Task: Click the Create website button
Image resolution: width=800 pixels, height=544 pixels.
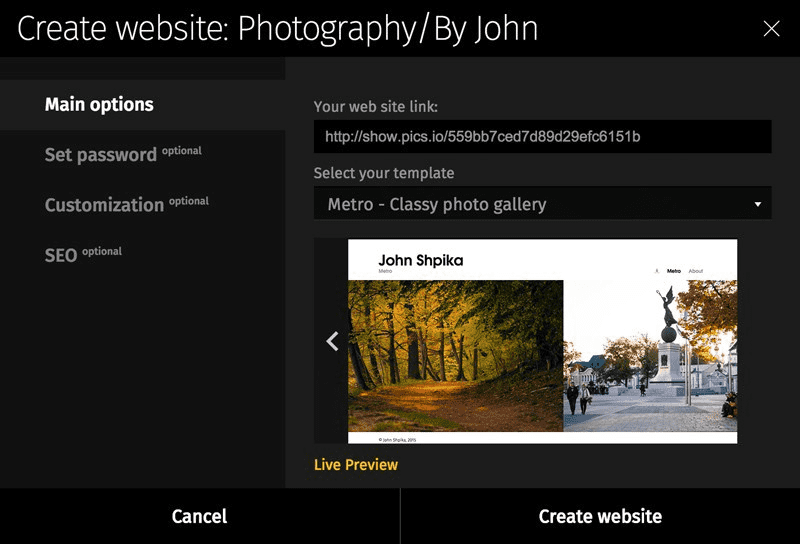Action: coord(600,516)
